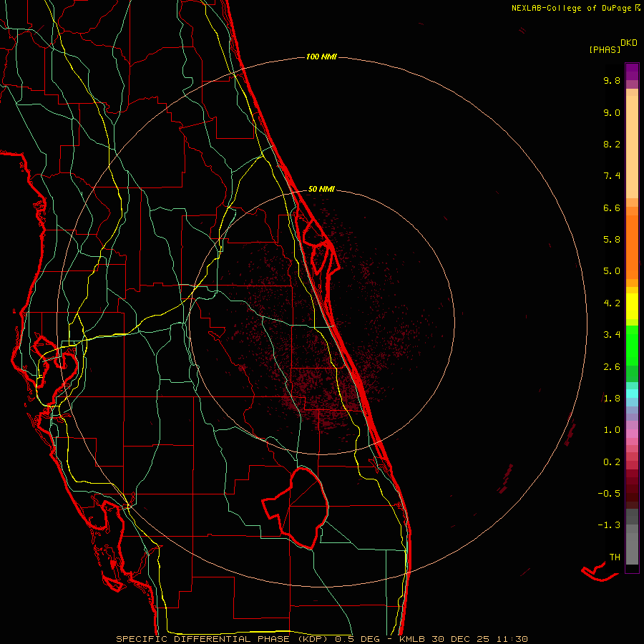Click the [PHAS] legend heading
The width and height of the screenshot is (644, 644).
click(605, 49)
